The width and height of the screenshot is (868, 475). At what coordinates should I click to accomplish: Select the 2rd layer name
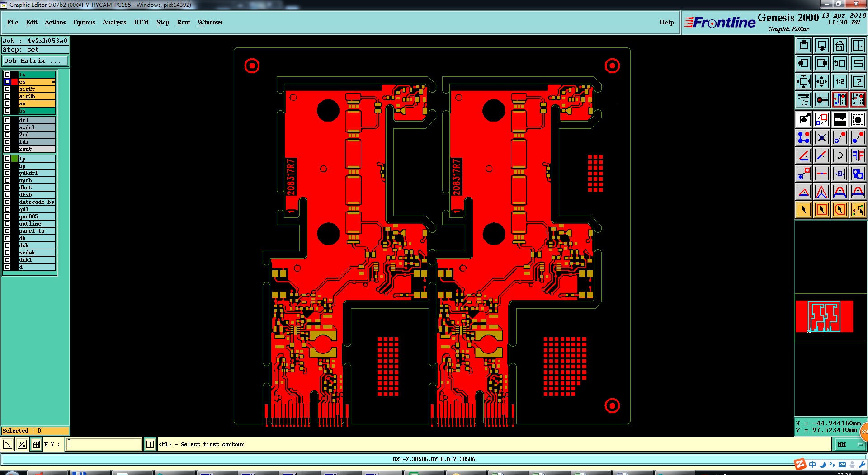[x=37, y=135]
